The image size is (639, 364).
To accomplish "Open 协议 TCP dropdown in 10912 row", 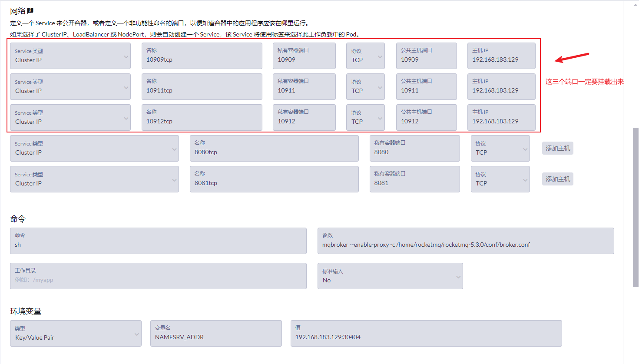I will (x=365, y=117).
